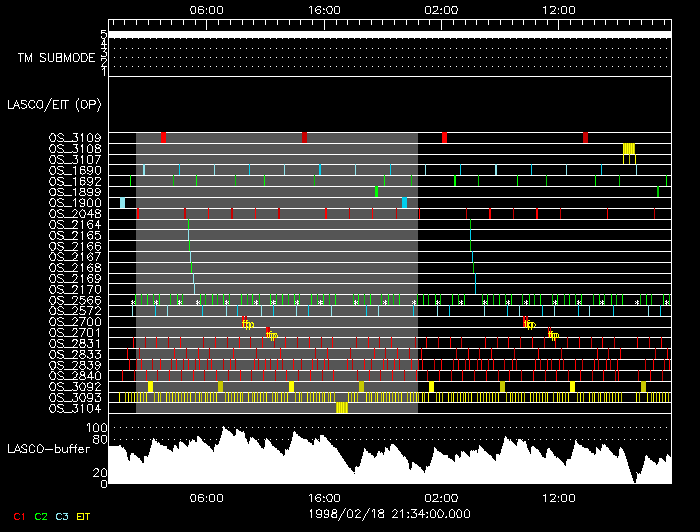
Task: Select the red C1 legend entry
Action: pyautogui.click(x=18, y=516)
